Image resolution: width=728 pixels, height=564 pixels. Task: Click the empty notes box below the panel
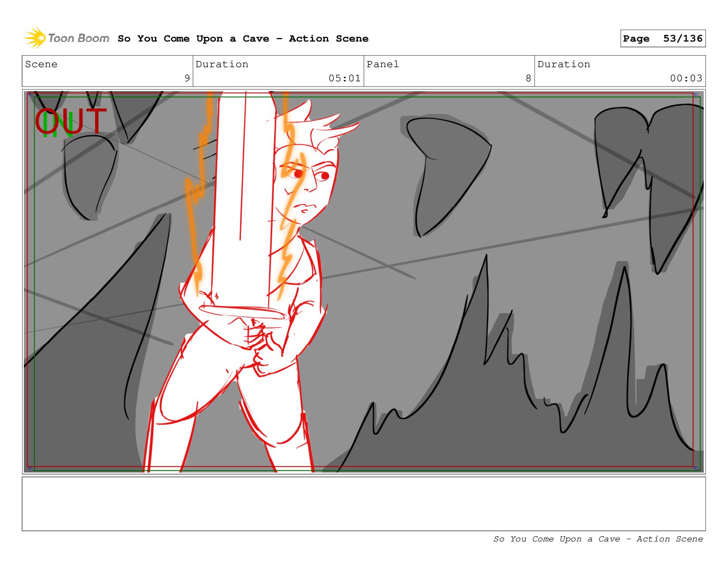click(x=364, y=504)
